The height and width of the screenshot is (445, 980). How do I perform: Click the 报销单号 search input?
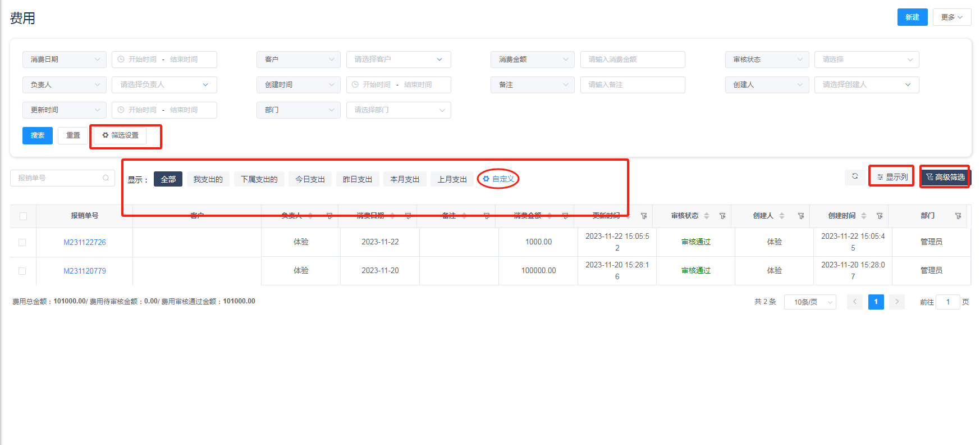coord(62,178)
